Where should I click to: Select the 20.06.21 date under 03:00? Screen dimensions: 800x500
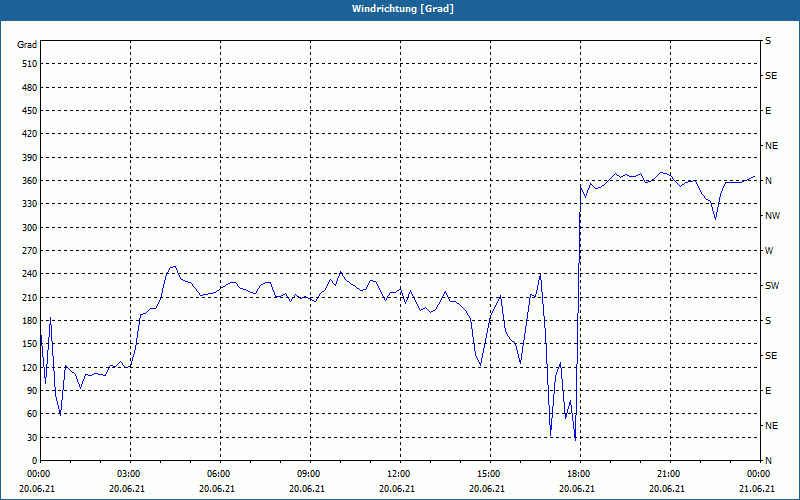click(128, 488)
